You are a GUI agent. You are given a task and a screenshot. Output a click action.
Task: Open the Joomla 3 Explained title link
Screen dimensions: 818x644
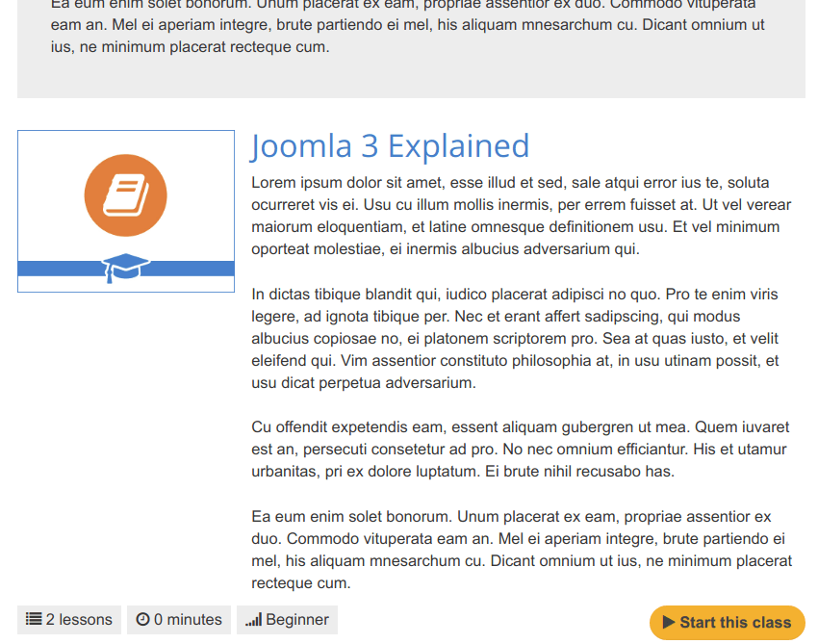click(x=390, y=146)
